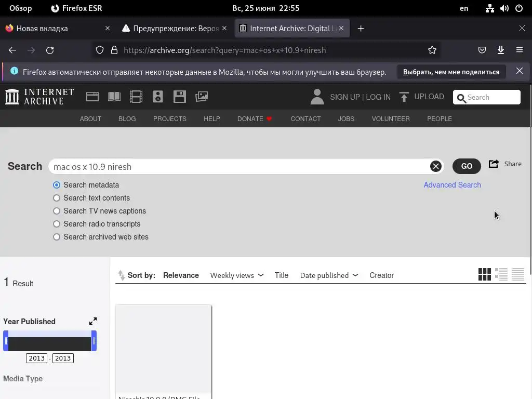532x399 pixels.
Task: Switch to tile grid view
Action: pyautogui.click(x=485, y=274)
